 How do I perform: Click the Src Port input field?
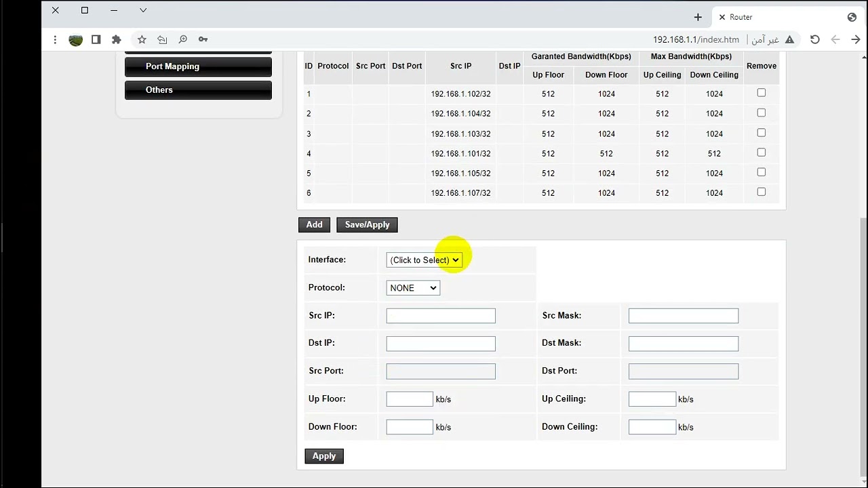point(441,371)
